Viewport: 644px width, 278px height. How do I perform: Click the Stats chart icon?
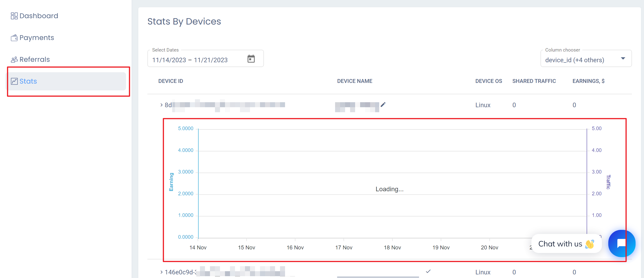[x=14, y=81]
